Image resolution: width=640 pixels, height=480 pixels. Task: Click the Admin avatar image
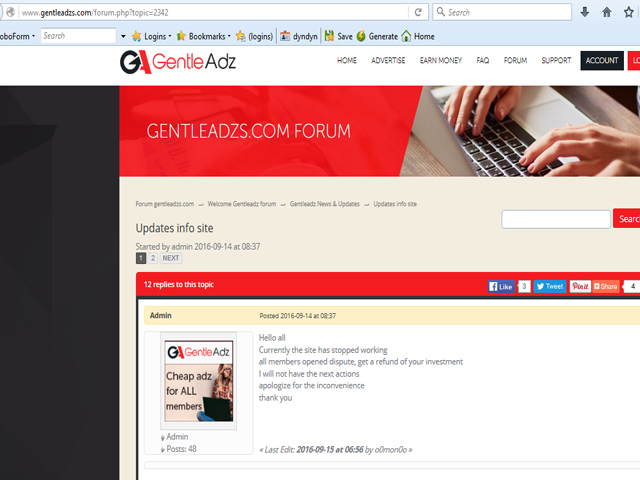tap(199, 381)
